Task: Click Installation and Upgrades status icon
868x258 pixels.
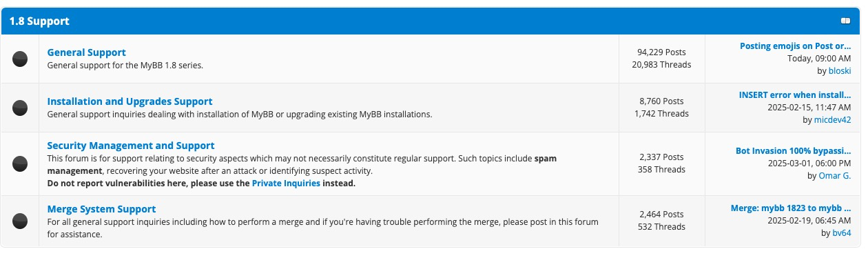Action: 21,108
